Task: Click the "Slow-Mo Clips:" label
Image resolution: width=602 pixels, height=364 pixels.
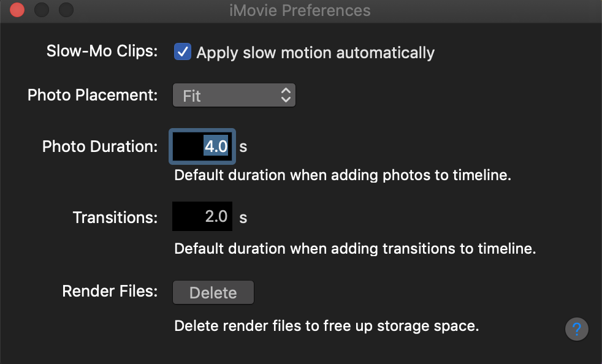Action: 102,51
